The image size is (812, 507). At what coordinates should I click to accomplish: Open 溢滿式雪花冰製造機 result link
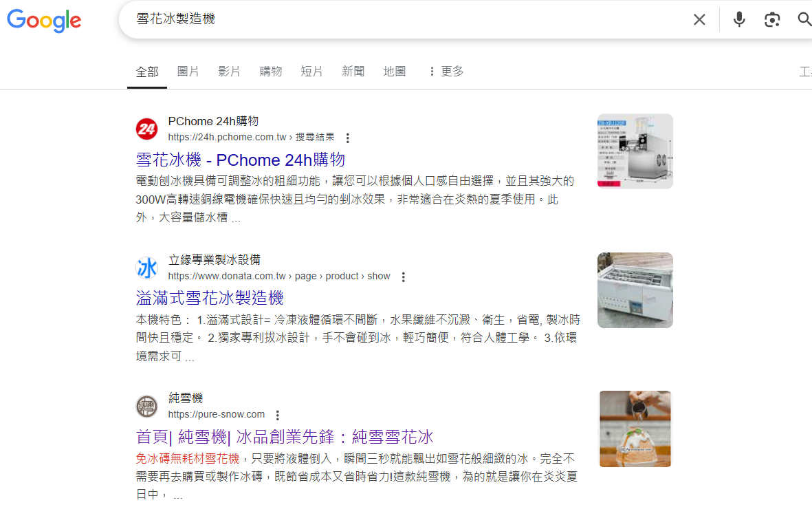click(x=210, y=298)
